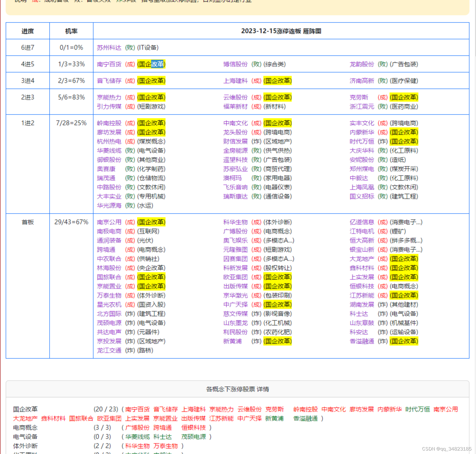Image resolution: width=476 pixels, height=454 pixels.
Task: Open 万泰生物 in the 体外诊断 details row
Action: point(166,446)
